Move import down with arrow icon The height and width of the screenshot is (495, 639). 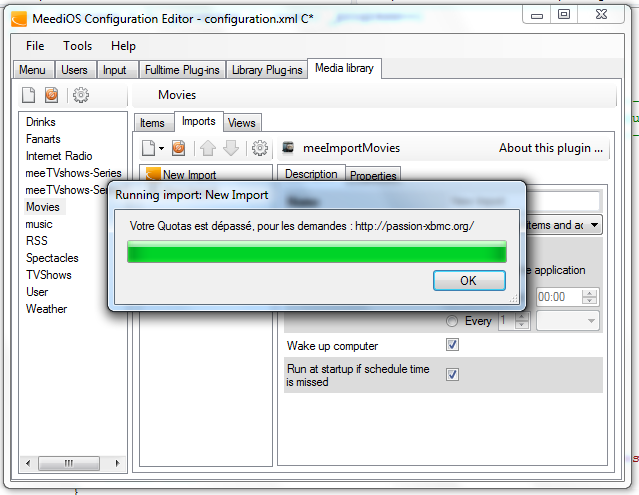(x=231, y=148)
